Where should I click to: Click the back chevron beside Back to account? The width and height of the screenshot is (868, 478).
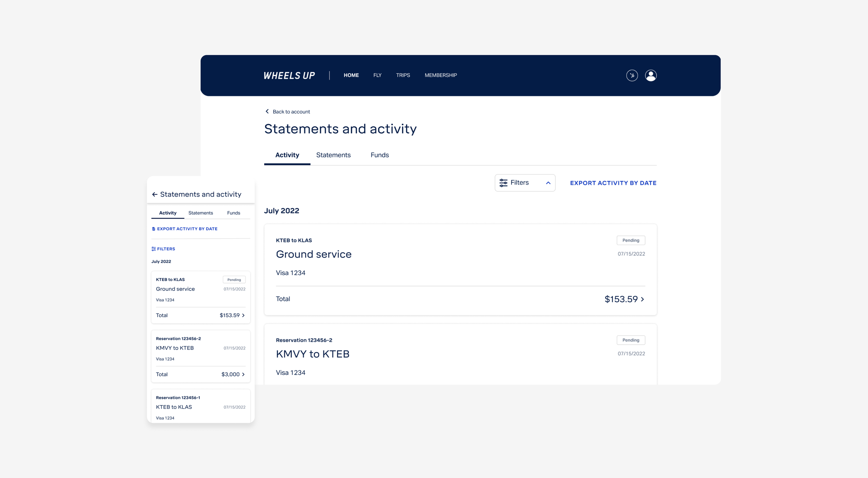(267, 112)
